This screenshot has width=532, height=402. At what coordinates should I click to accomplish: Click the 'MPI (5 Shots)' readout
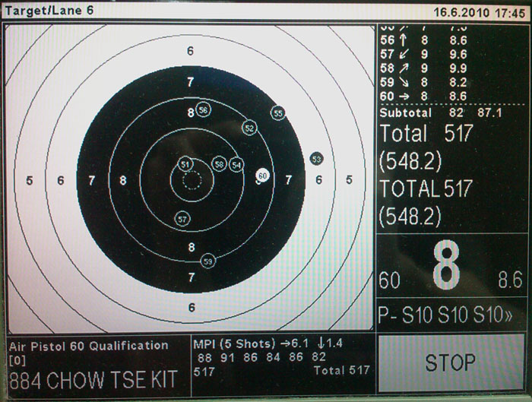268,343
